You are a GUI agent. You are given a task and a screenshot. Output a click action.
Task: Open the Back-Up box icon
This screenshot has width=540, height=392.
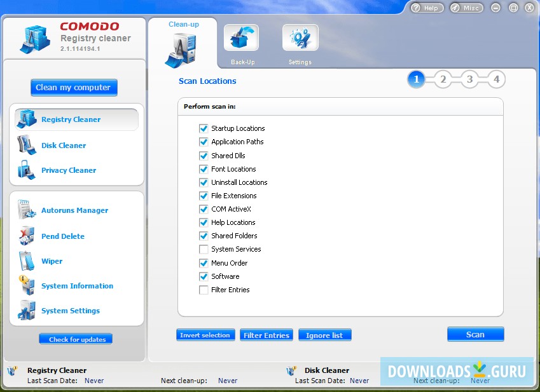tap(241, 37)
